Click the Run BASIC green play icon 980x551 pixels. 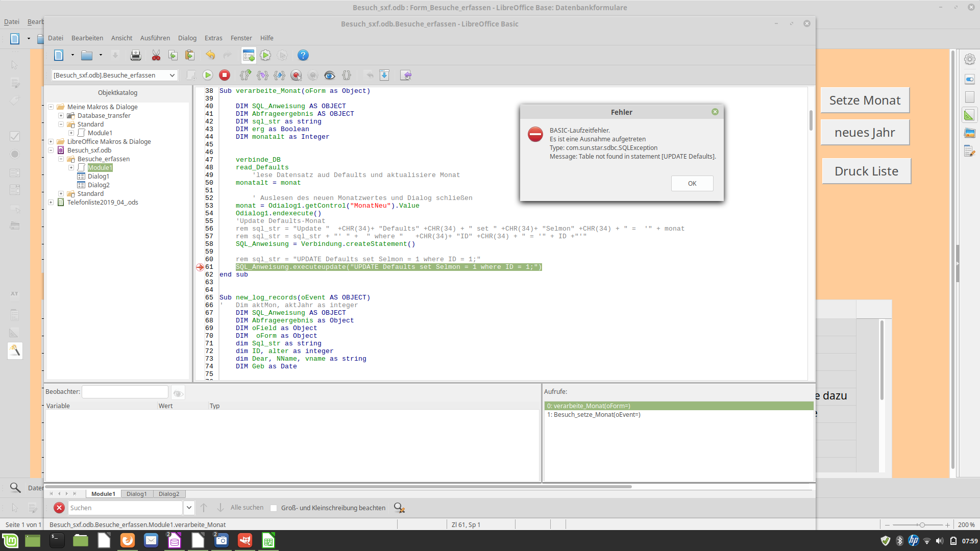click(x=208, y=76)
